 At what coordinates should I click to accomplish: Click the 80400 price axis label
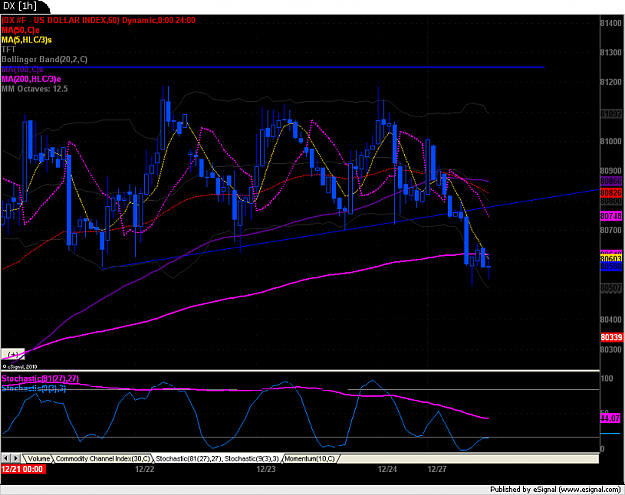click(611, 320)
